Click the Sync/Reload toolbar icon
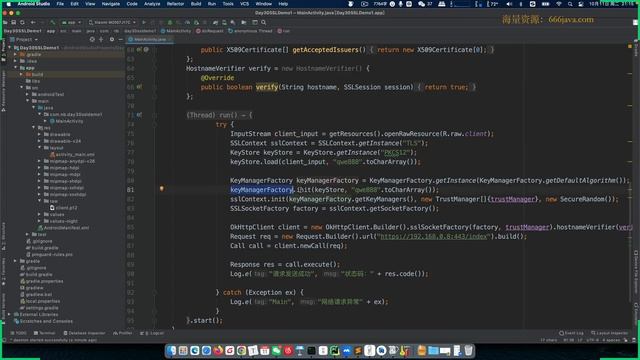This screenshot has width=640, height=360. 22,22
